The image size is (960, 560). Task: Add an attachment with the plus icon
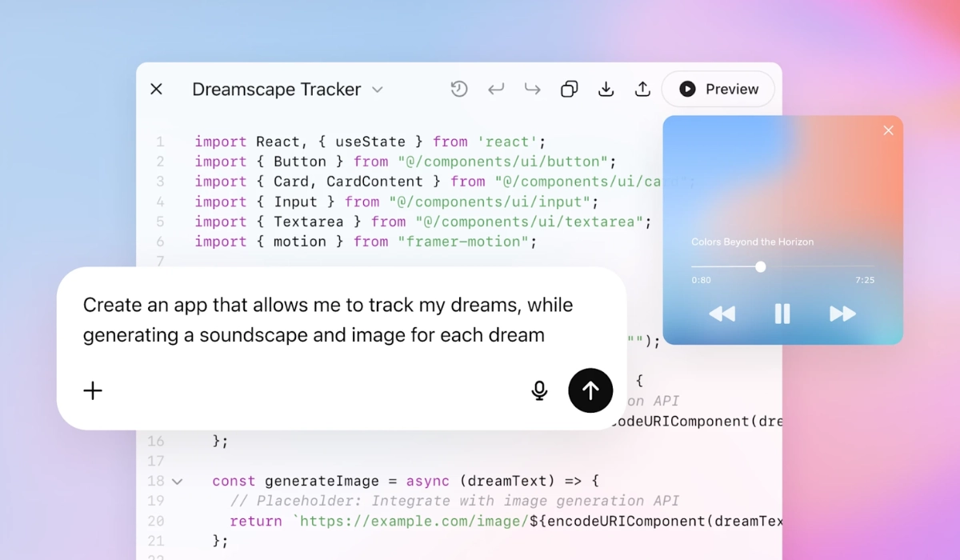pos(93,390)
